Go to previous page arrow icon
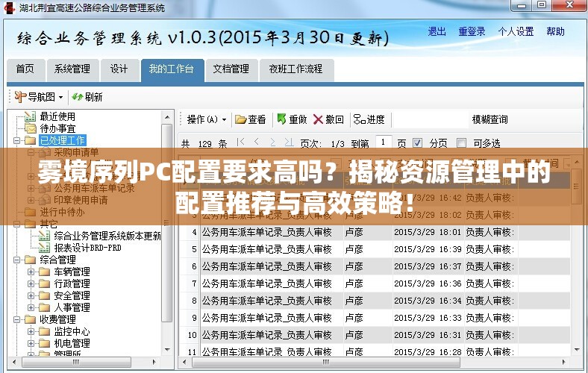Viewport: 588px width, 373px height. [x=257, y=142]
